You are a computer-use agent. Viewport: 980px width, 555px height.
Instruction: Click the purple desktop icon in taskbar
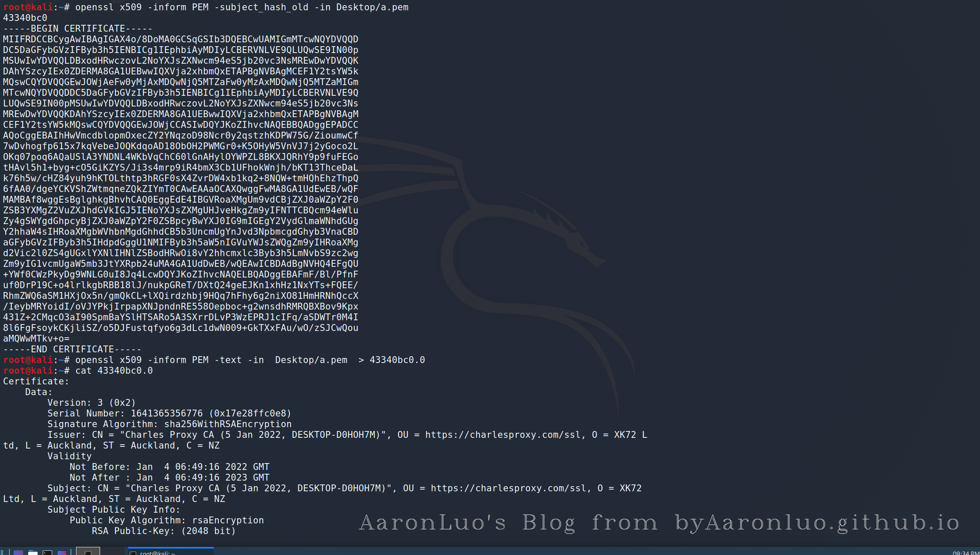click(x=18, y=552)
